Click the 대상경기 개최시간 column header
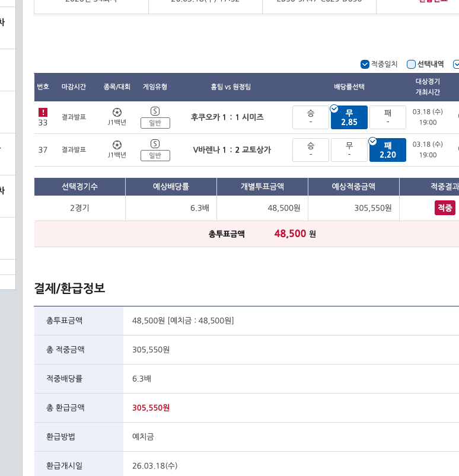The width and height of the screenshot is (459, 476). click(428, 87)
